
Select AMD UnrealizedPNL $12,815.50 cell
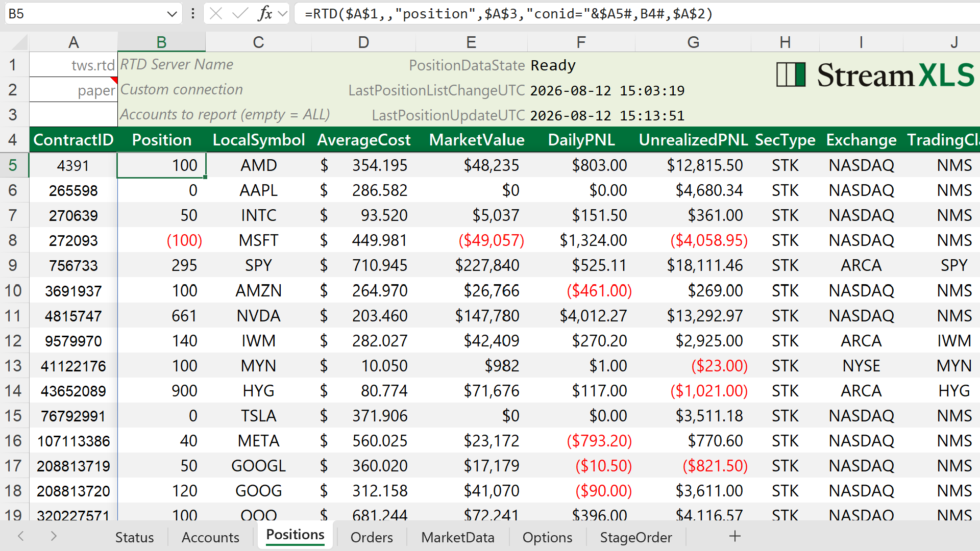tap(693, 165)
